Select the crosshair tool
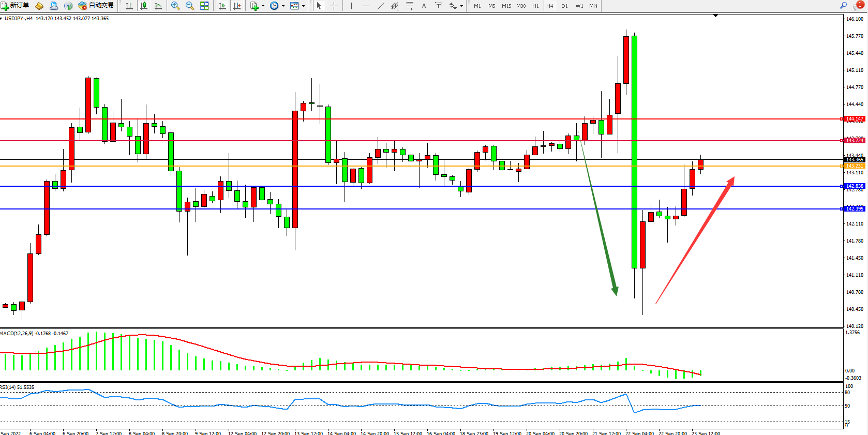The width and height of the screenshot is (868, 435). [334, 6]
